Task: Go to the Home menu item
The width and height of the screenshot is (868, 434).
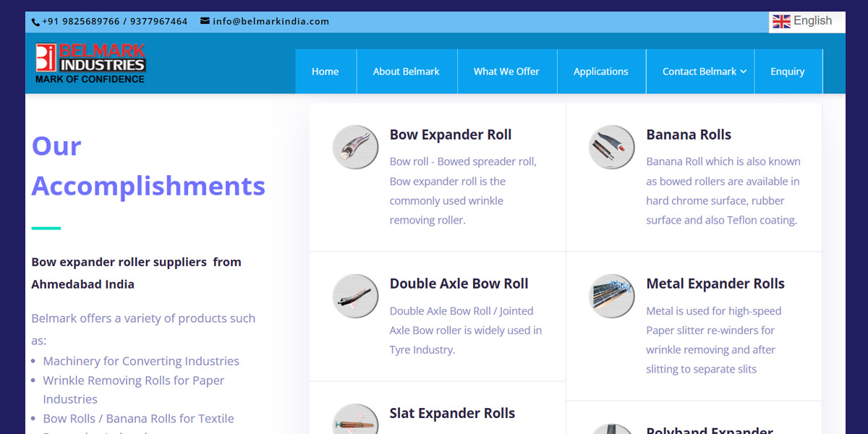Action: 325,72
